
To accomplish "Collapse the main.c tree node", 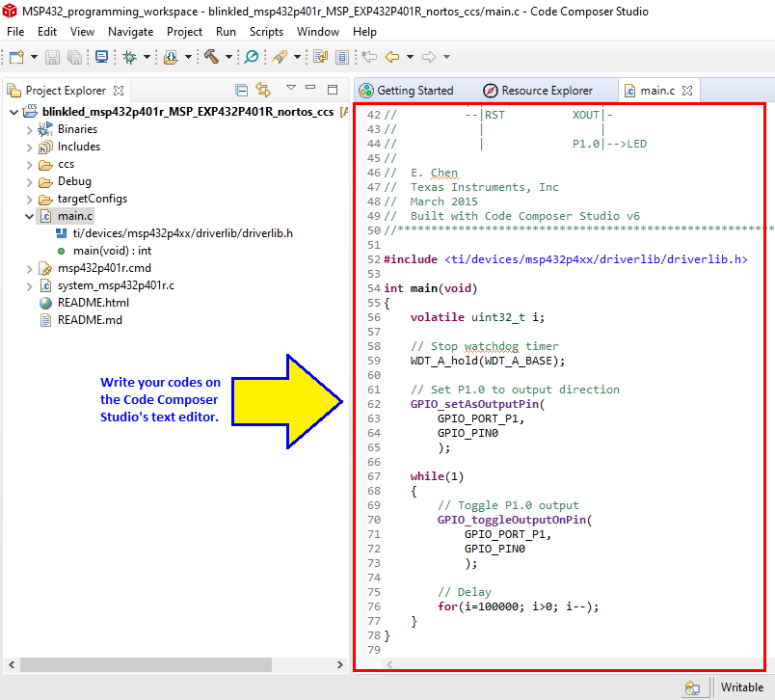I will pos(30,216).
